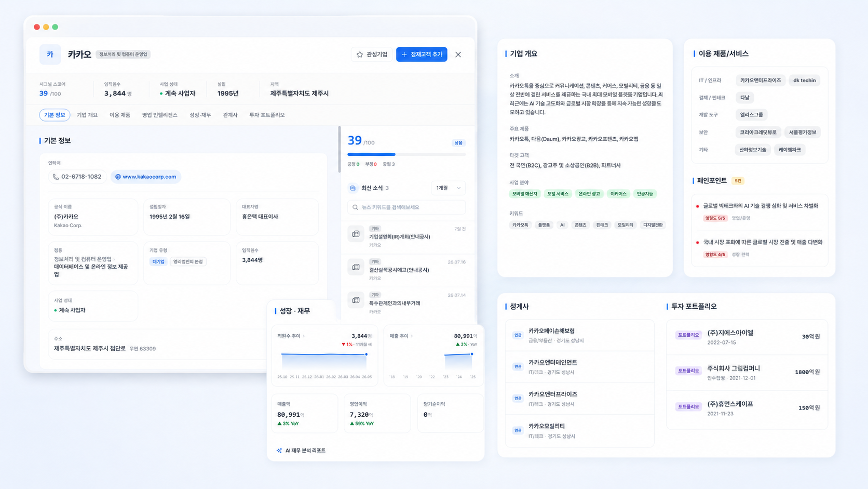This screenshot has width=868, height=489.
Task: Click the 영리법인의 본점 tag
Action: click(188, 261)
